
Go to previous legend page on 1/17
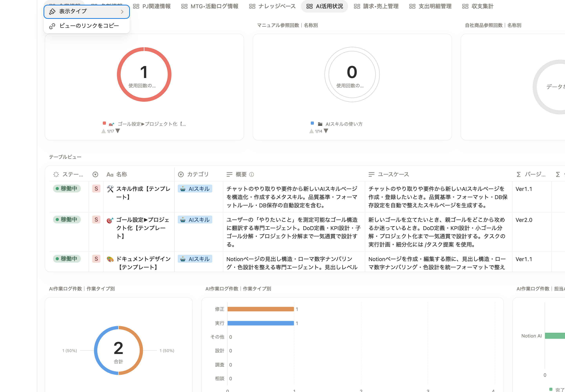click(104, 131)
